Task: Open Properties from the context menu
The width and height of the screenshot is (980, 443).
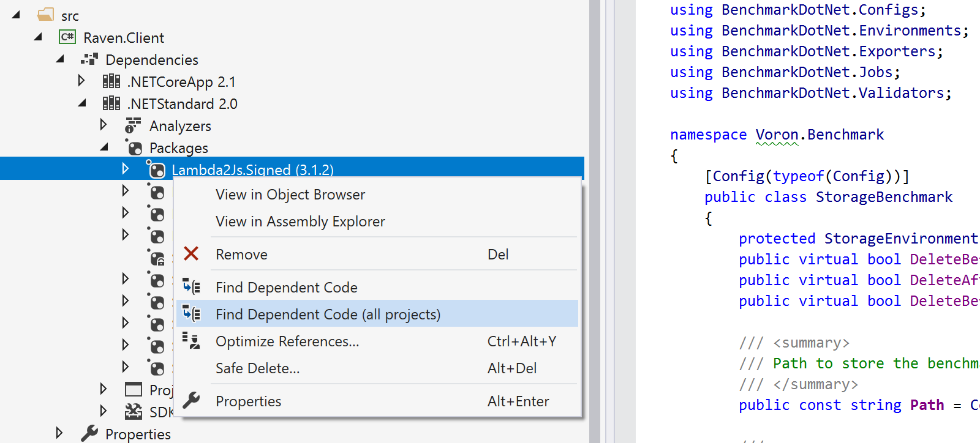Action: (x=377, y=401)
